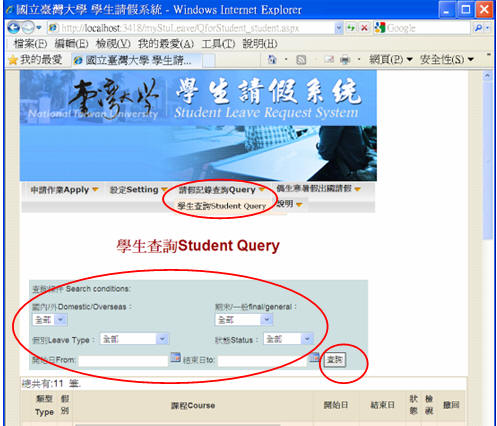Expand the Domestic/Overseas dropdown
497x426 pixels.
click(x=60, y=320)
